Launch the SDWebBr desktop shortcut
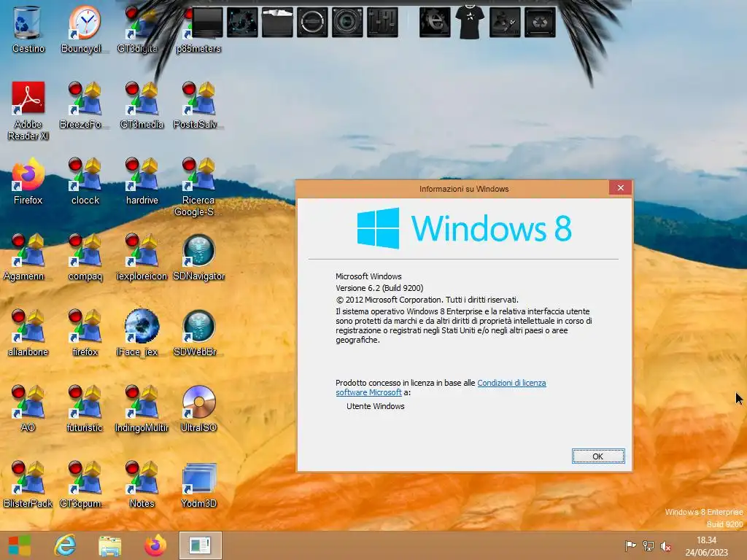The height and width of the screenshot is (560, 747). 198,332
